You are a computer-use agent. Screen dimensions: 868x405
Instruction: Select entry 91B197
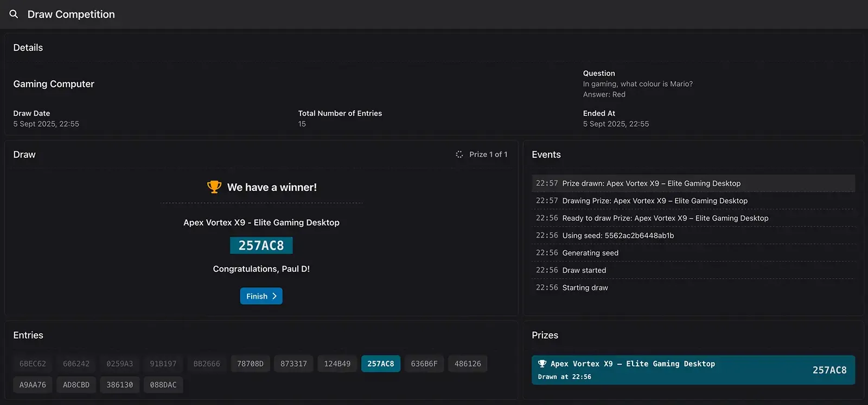pos(163,364)
